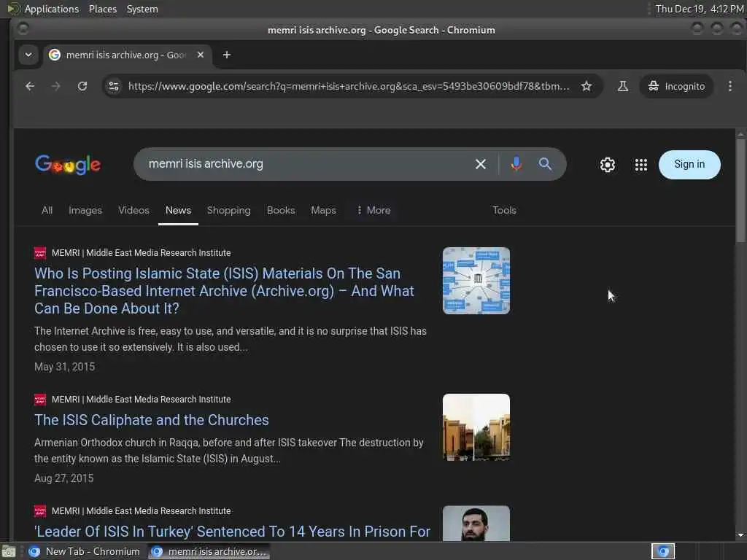Open 'The ISIS Caliphate and the Churches' link
This screenshot has width=747, height=560.
(x=152, y=420)
